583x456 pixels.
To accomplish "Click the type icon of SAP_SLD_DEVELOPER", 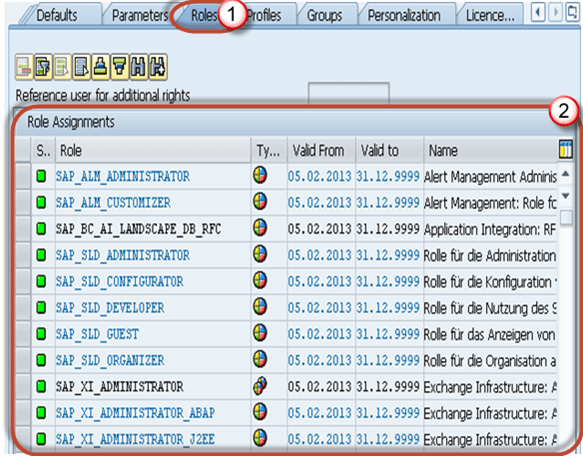I will pos(260,307).
